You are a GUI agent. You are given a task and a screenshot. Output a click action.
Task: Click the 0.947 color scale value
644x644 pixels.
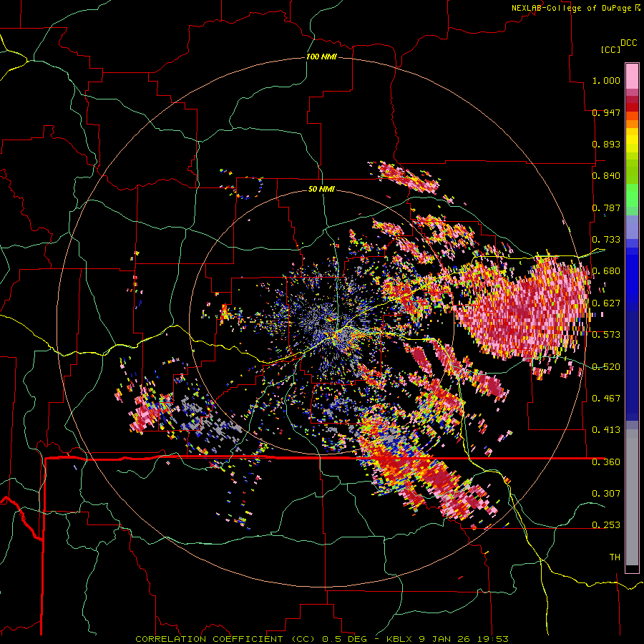click(606, 112)
